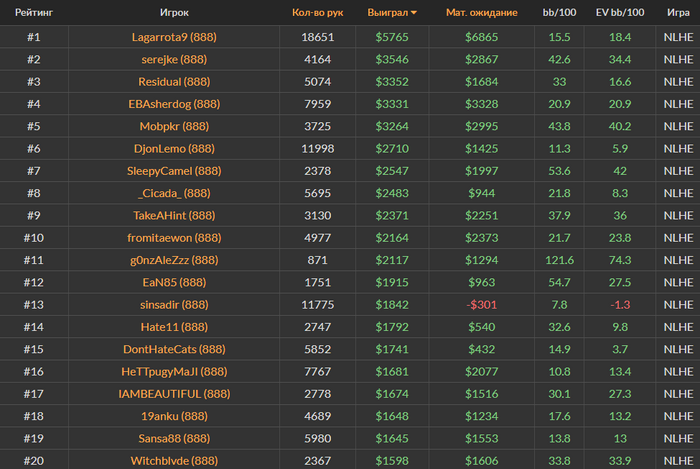This screenshot has width=700, height=469.
Task: Open player serejke (888) profile
Action: click(x=174, y=59)
